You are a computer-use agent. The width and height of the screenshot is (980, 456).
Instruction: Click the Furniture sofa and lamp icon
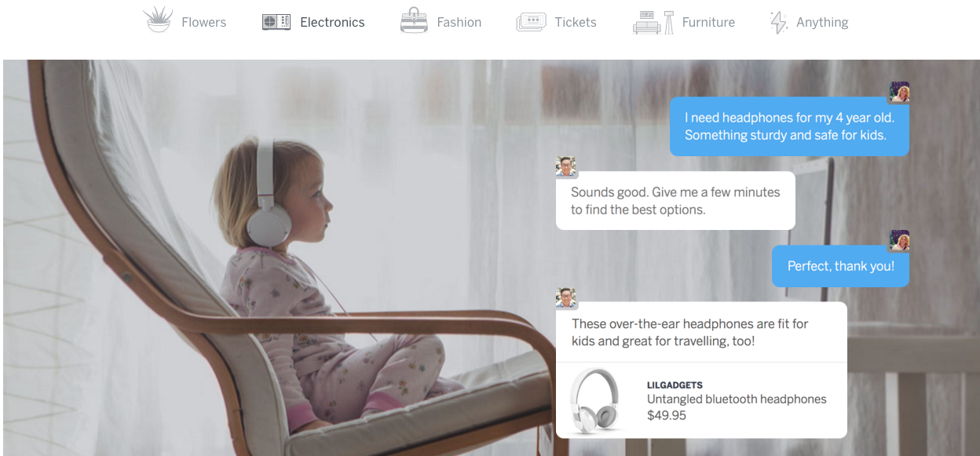tap(653, 22)
